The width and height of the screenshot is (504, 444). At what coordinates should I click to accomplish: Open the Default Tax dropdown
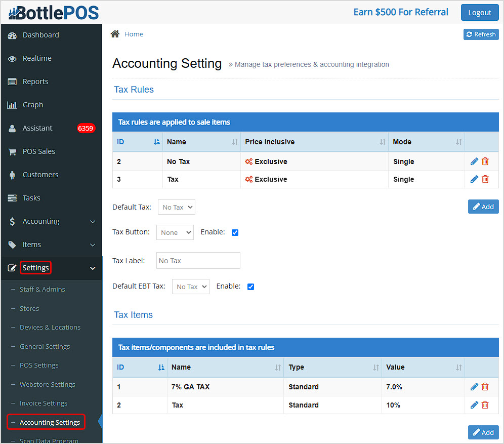coord(176,207)
